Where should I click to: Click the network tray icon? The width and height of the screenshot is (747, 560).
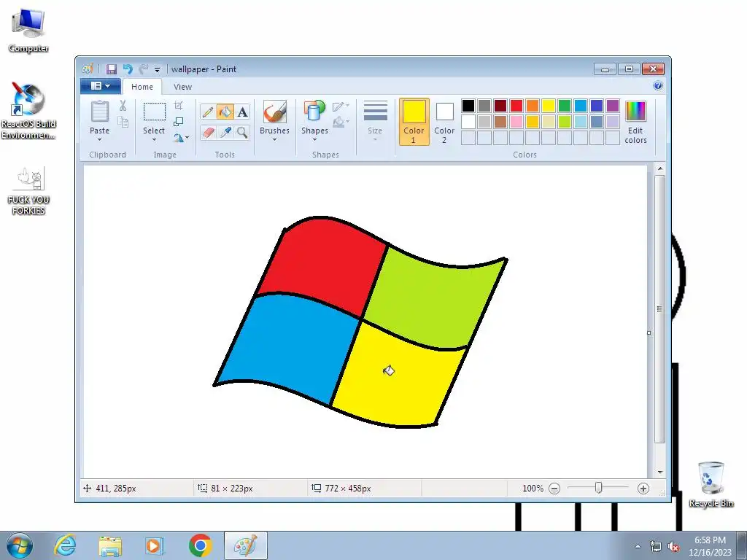coord(656,546)
